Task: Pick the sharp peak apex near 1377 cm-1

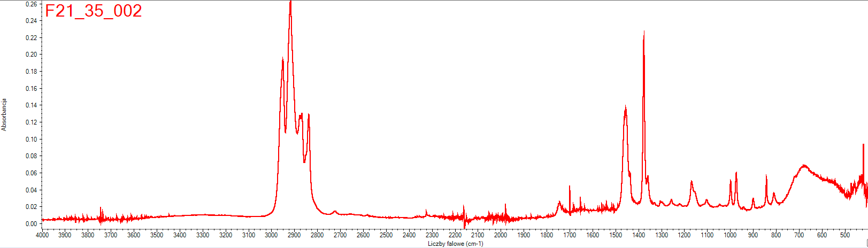Action: pyautogui.click(x=643, y=32)
